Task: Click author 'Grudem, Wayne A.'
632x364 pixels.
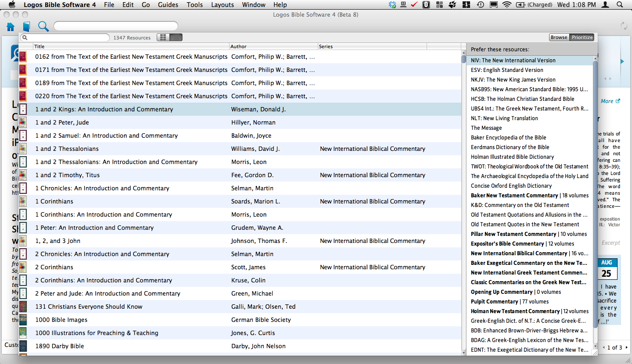Action: click(257, 228)
